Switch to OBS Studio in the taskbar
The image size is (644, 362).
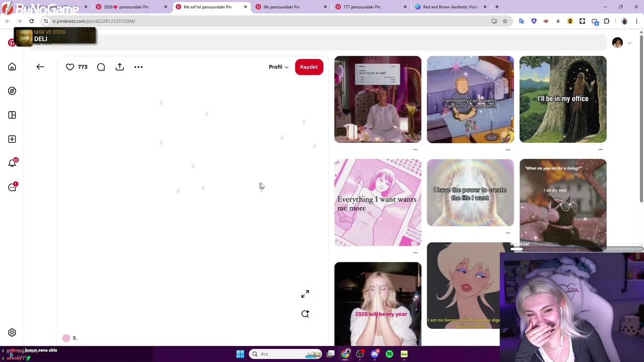click(x=360, y=354)
